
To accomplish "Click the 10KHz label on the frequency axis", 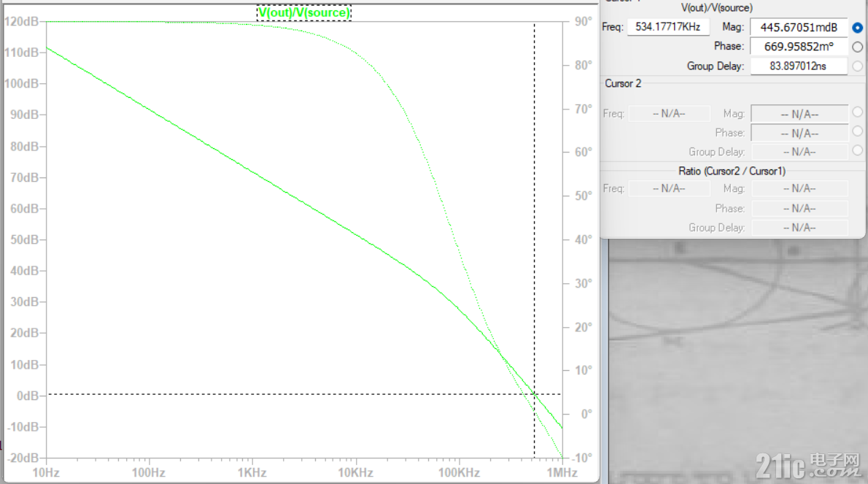I will [355, 472].
